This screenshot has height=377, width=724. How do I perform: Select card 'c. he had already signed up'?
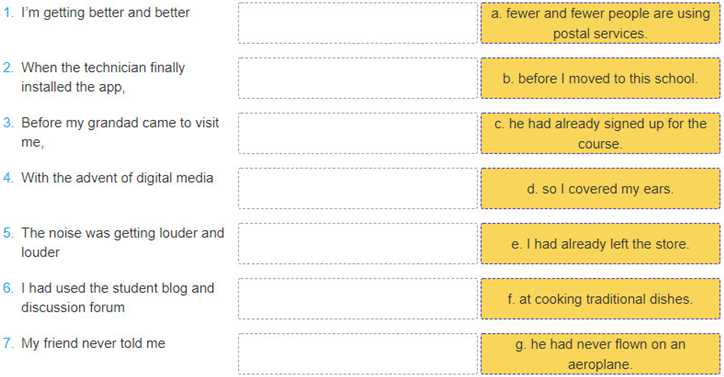pyautogui.click(x=600, y=133)
